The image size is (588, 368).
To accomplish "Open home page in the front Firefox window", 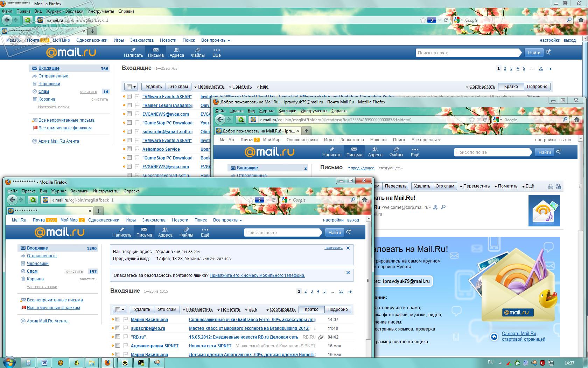I will click(364, 200).
